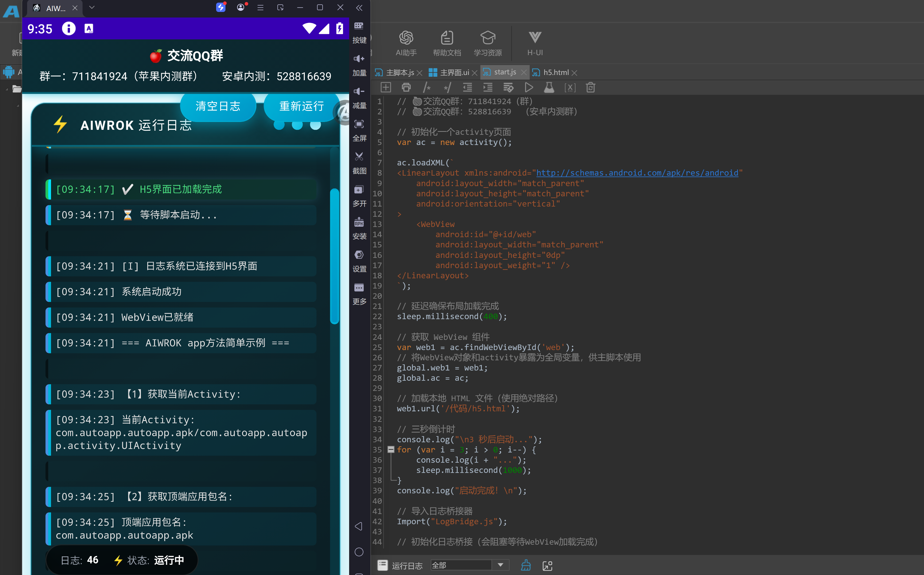The height and width of the screenshot is (575, 924).
Task: Click the 状态: 运行中 status indicator
Action: click(x=149, y=560)
